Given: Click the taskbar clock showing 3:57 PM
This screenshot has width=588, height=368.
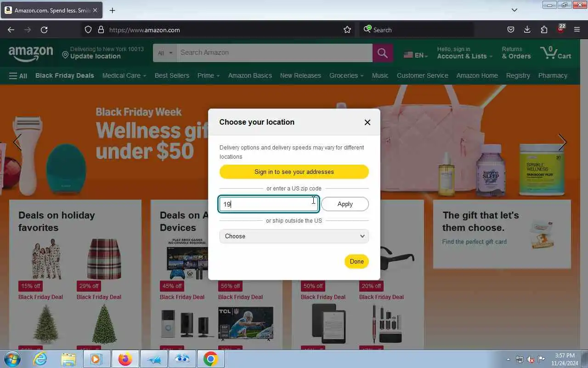Looking at the screenshot, I should point(565,359).
